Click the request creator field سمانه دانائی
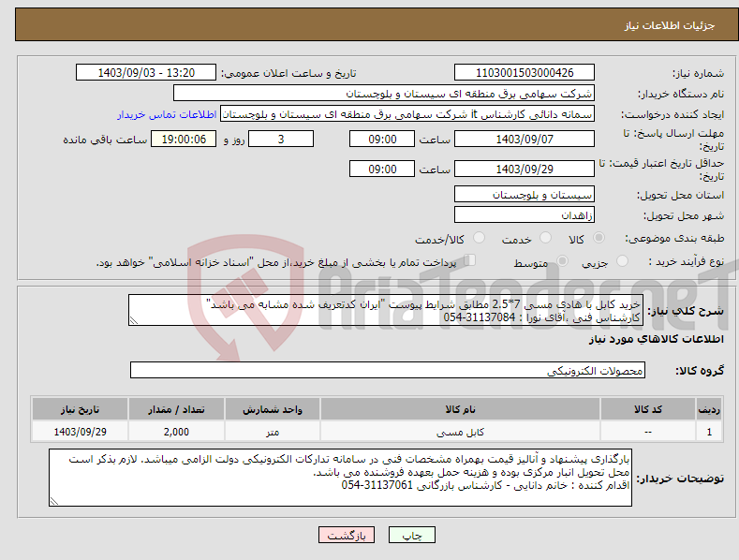This screenshot has height=560, width=739. 407,114
